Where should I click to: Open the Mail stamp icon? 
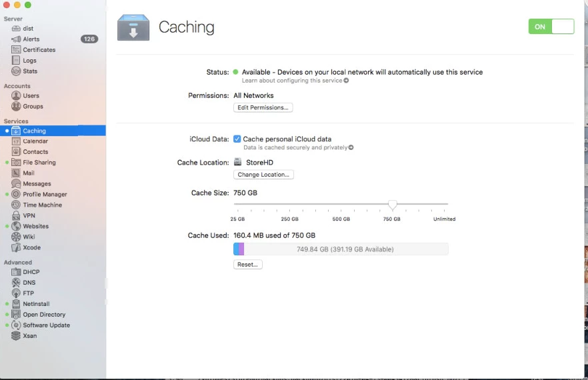tap(16, 173)
